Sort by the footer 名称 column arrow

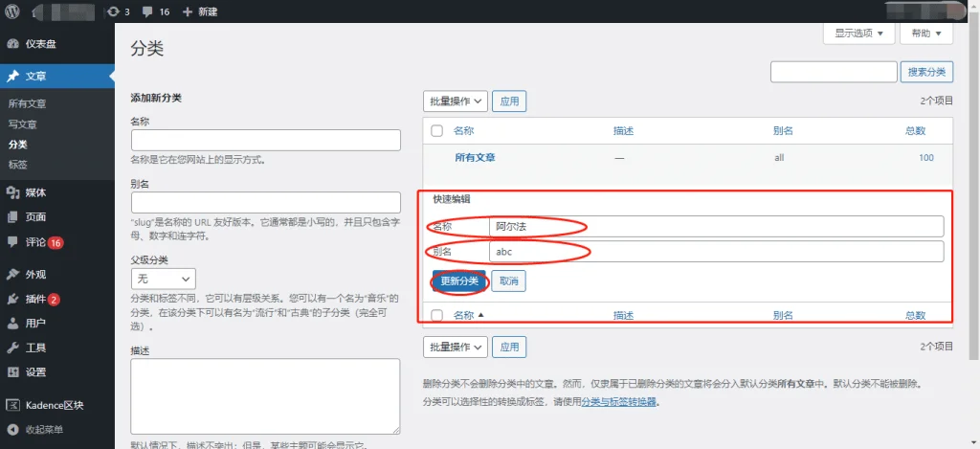pyautogui.click(x=480, y=315)
